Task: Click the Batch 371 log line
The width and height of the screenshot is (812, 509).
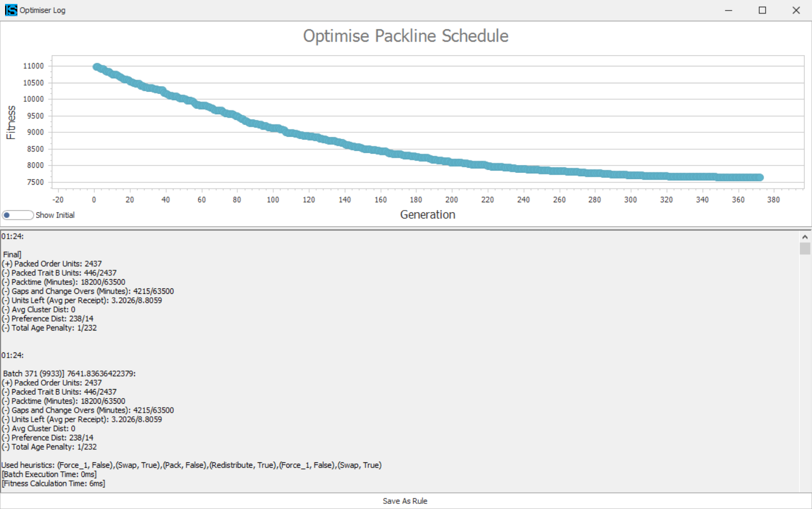Action: click(69, 373)
